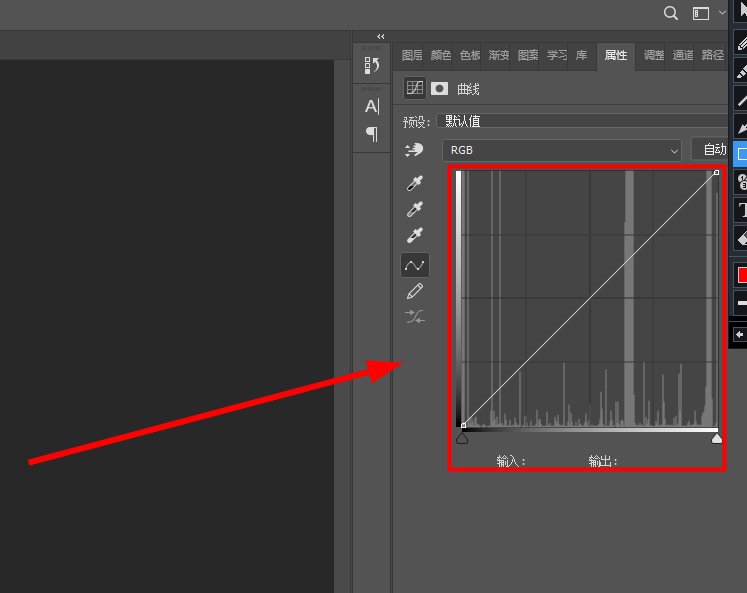The image size is (747, 593).
Task: Select the white point eyedropper
Action: click(414, 236)
